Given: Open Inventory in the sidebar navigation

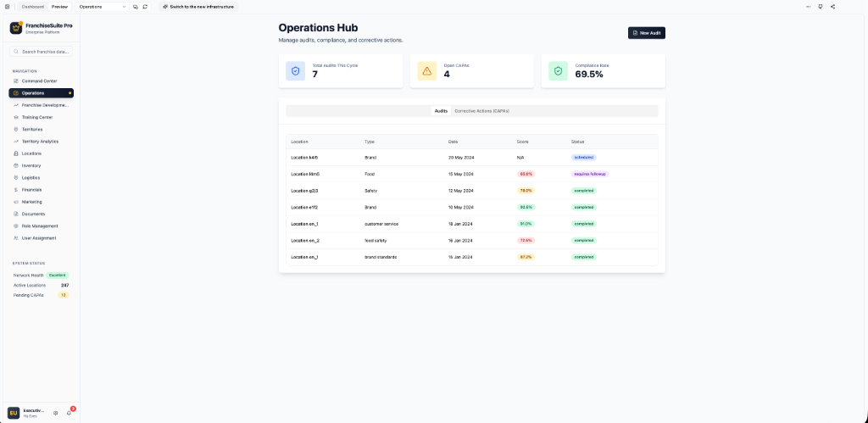Looking at the screenshot, I should coord(41,165).
